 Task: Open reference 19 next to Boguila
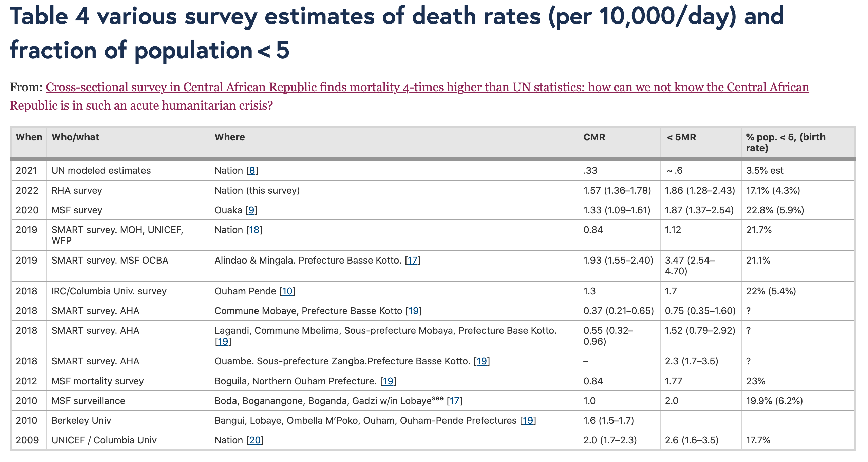tap(388, 381)
